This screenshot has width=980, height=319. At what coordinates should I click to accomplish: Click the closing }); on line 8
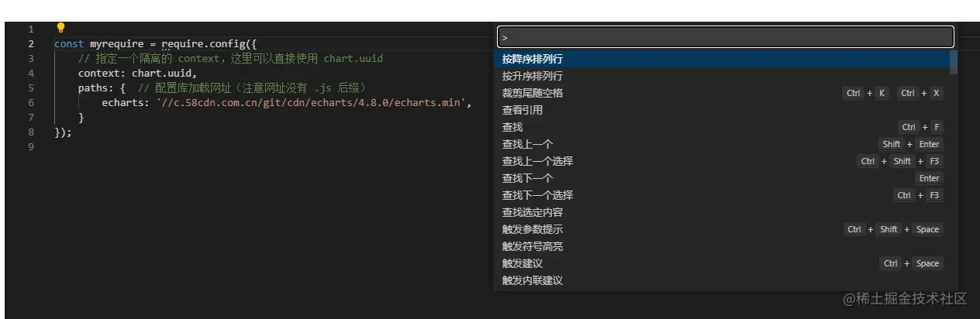(63, 132)
